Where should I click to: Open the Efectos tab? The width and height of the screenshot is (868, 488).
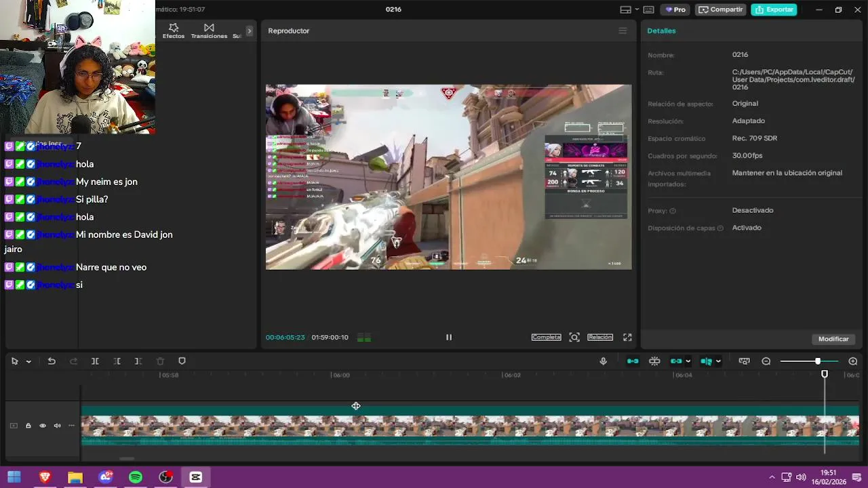point(174,30)
